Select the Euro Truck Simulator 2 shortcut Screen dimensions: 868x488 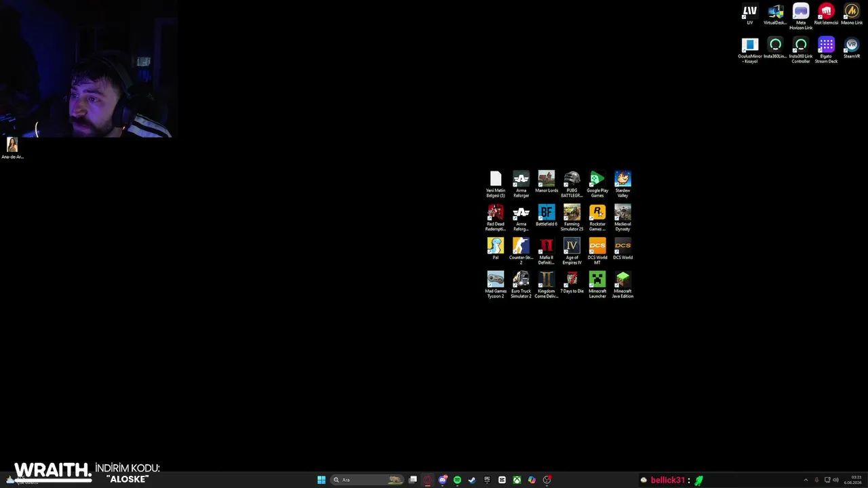pos(521,285)
